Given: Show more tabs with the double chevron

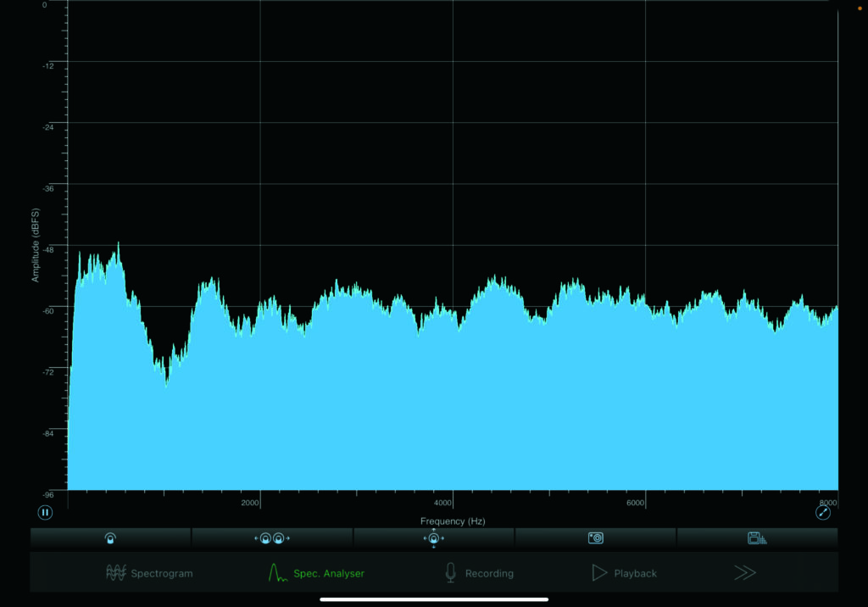Looking at the screenshot, I should point(745,572).
